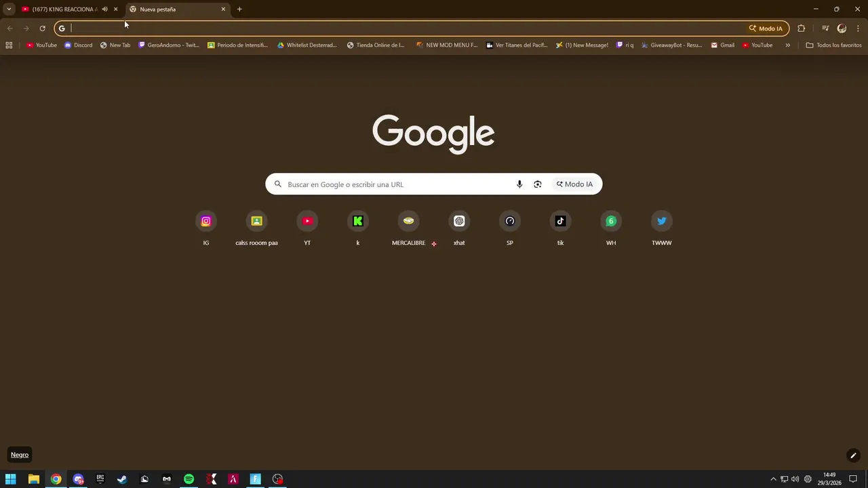Open the apps grid in bookmarks bar
The width and height of the screenshot is (868, 488).
click(9, 45)
